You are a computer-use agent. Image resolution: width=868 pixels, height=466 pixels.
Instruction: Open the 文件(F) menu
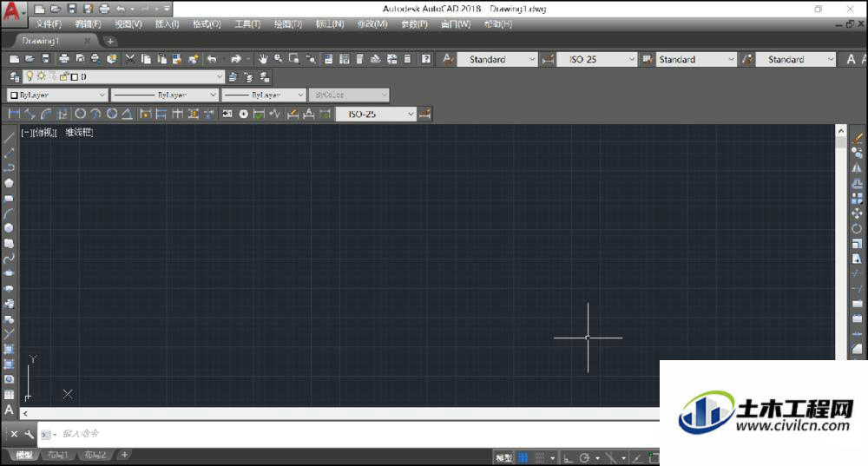[49, 24]
